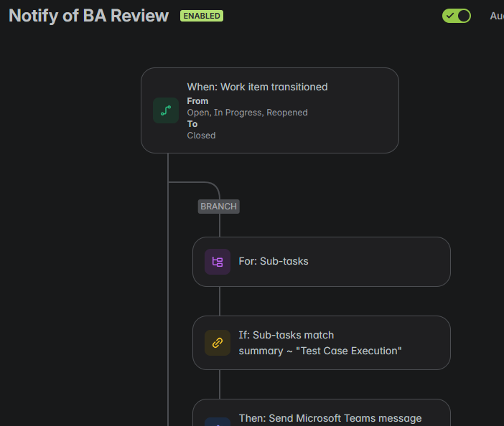The image size is (504, 426).
Task: Click the 'Closed' destination status text
Action: pyautogui.click(x=201, y=136)
